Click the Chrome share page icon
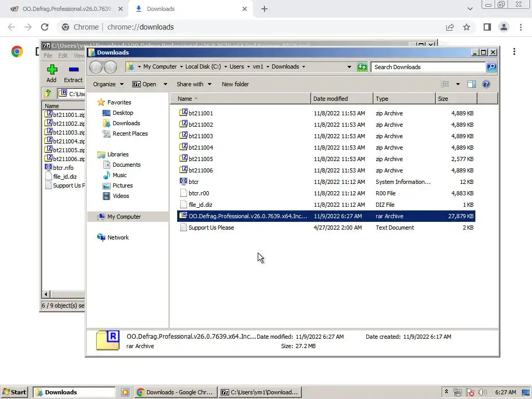 coord(450,27)
